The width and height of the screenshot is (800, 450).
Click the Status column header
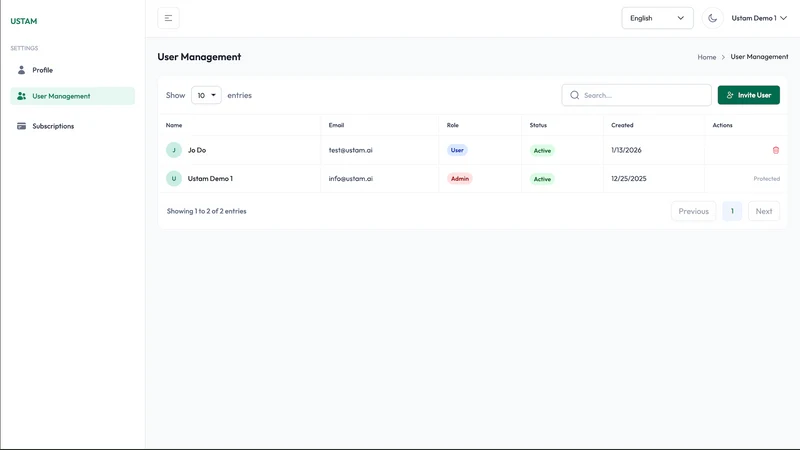tap(538, 125)
